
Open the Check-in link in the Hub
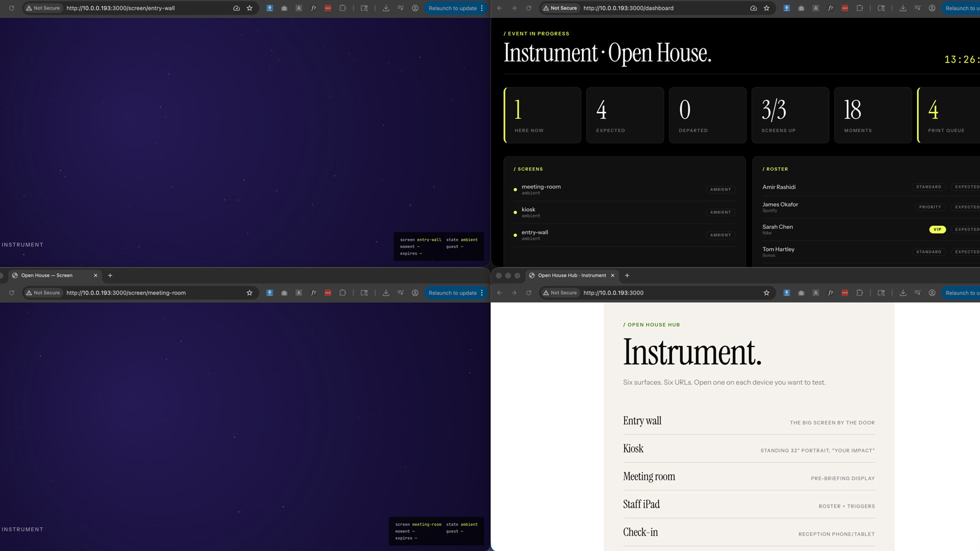(x=749, y=533)
